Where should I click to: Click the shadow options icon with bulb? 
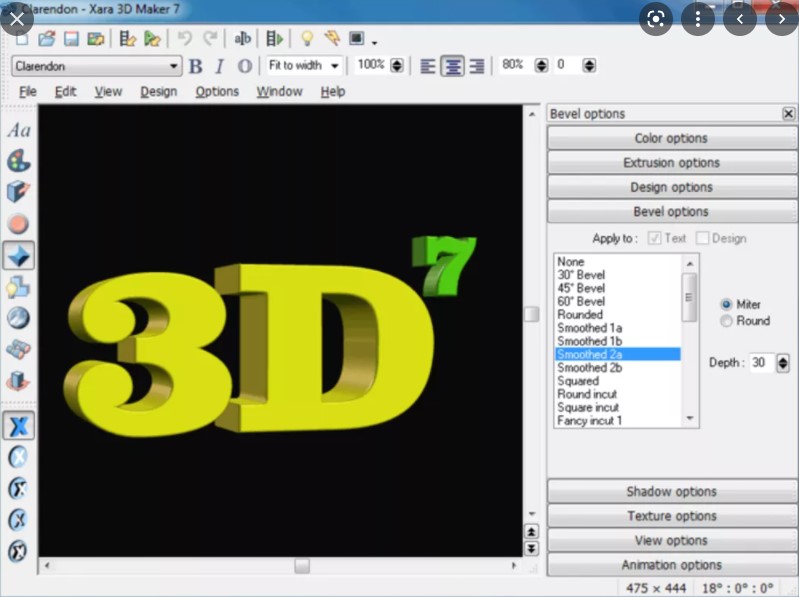click(x=19, y=287)
